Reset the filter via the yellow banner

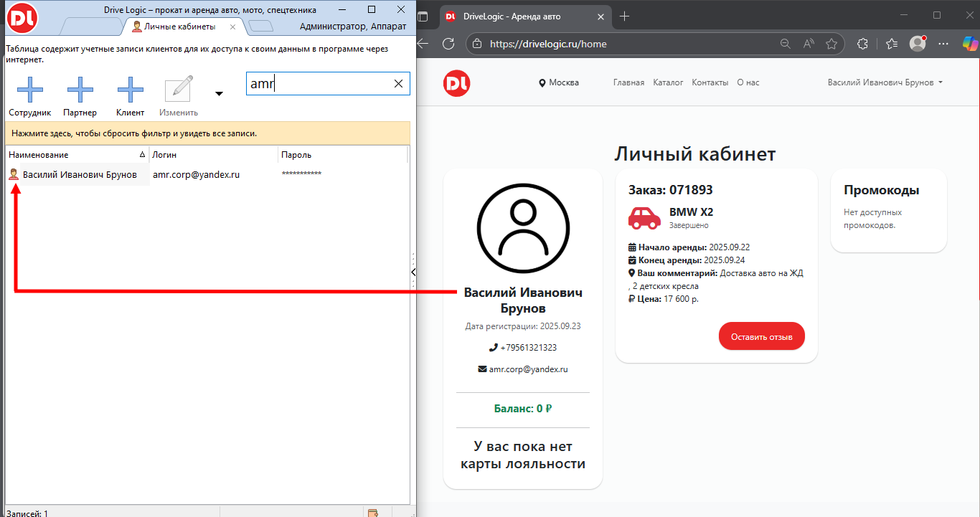coord(208,133)
